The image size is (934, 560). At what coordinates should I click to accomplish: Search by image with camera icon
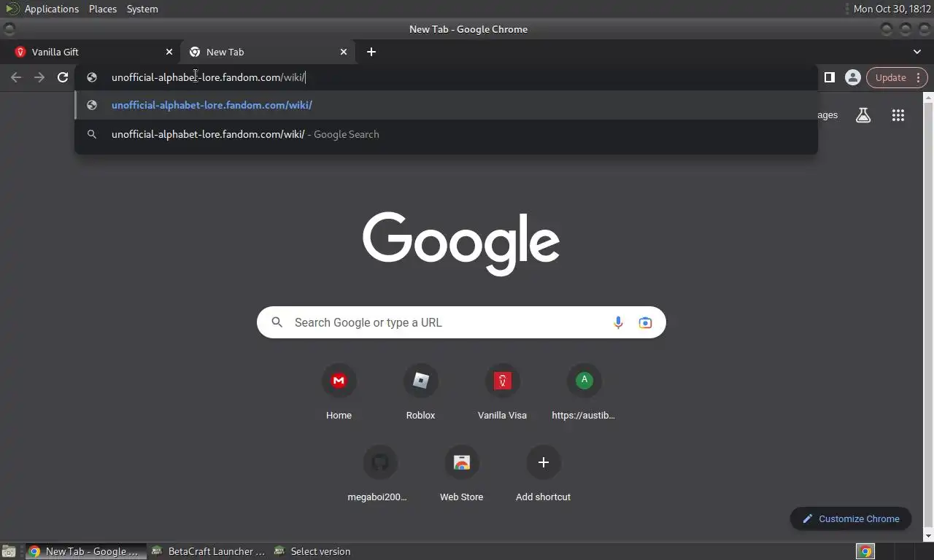point(645,322)
